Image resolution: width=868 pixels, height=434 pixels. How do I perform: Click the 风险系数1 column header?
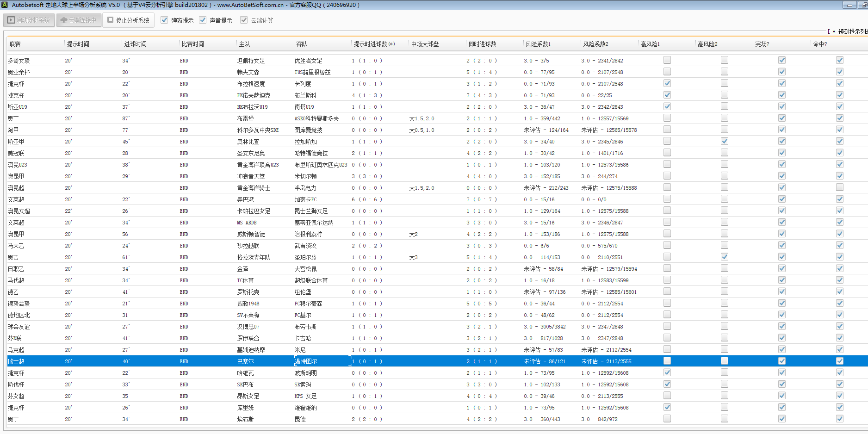coord(538,44)
